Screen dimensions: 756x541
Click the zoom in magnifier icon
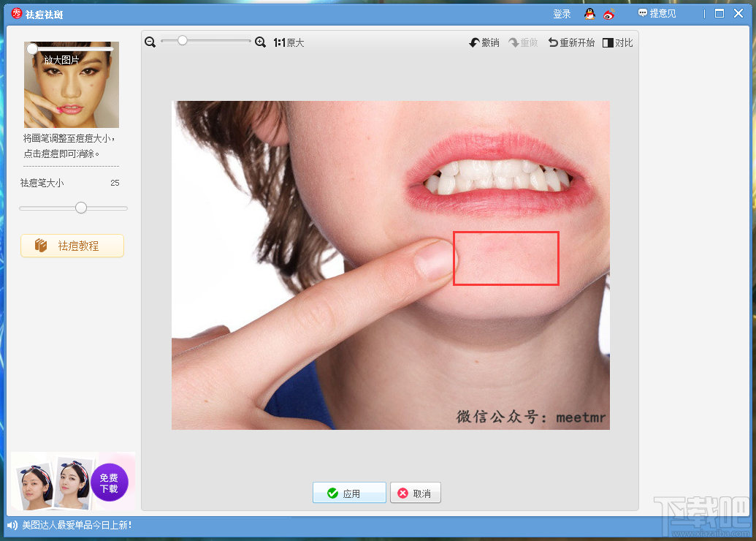point(260,42)
